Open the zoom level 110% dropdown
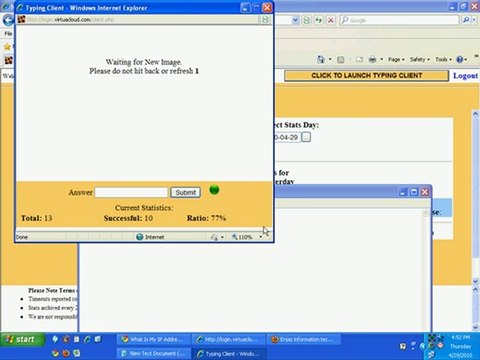 click(x=260, y=237)
